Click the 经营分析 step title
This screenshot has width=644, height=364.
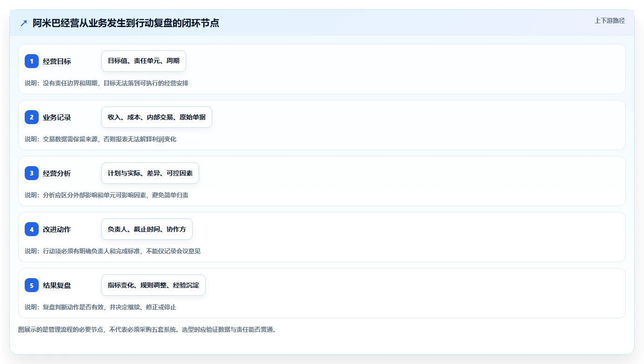(x=57, y=173)
